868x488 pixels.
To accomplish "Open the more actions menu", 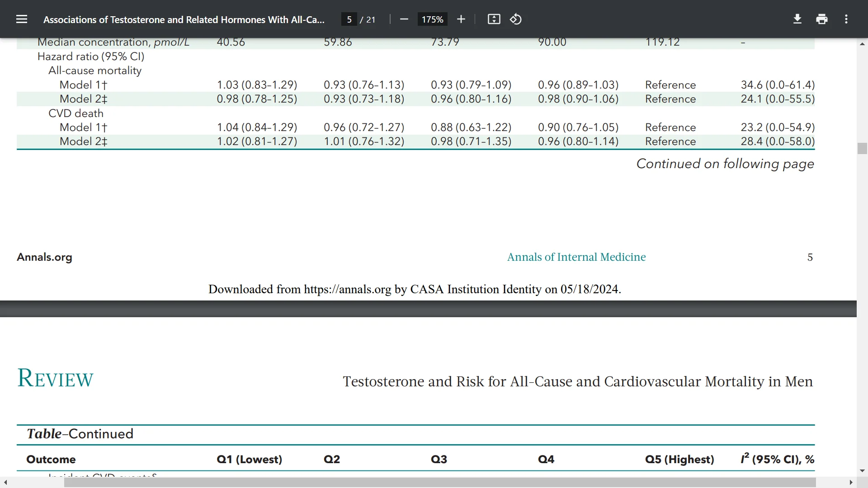I will pos(846,19).
